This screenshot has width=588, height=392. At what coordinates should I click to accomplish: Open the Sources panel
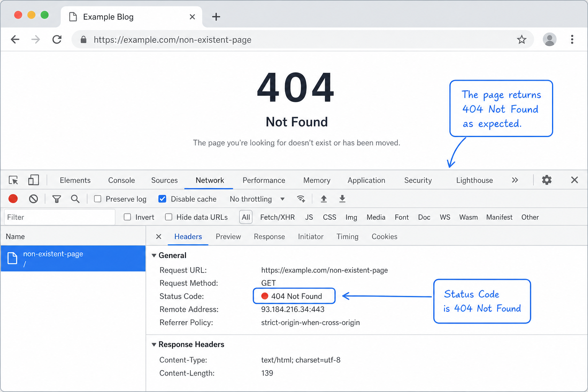164,180
